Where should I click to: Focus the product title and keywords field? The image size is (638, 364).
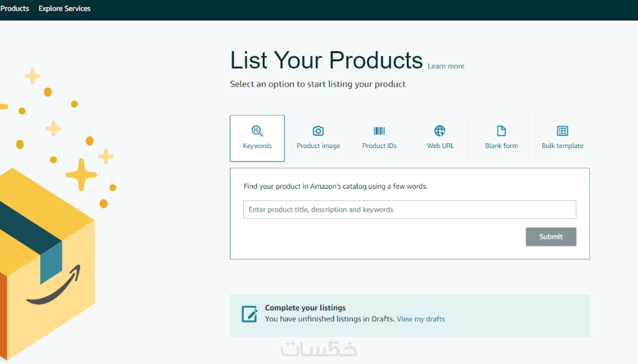(409, 209)
